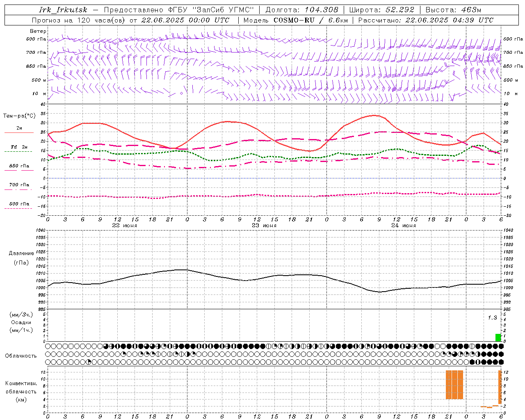This screenshot has width=525, height=420.
Task: Click the large orange convective bar block near hour 21
Action: 454,385
